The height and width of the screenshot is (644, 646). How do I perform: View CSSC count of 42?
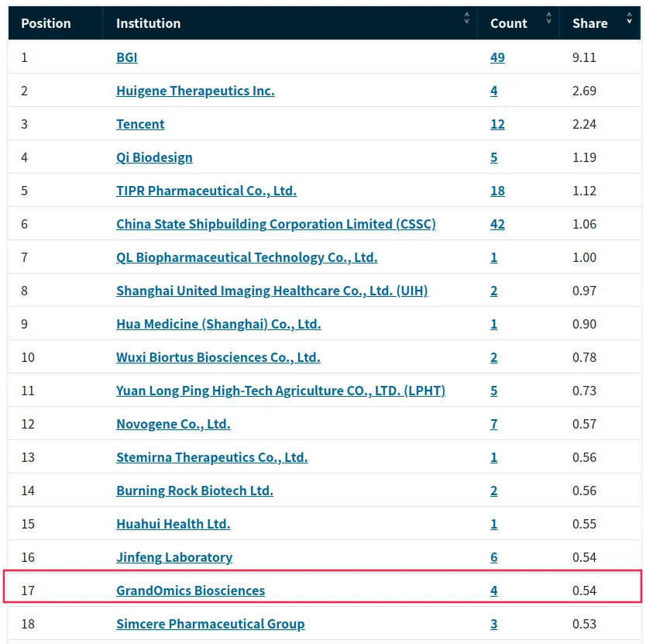click(497, 224)
